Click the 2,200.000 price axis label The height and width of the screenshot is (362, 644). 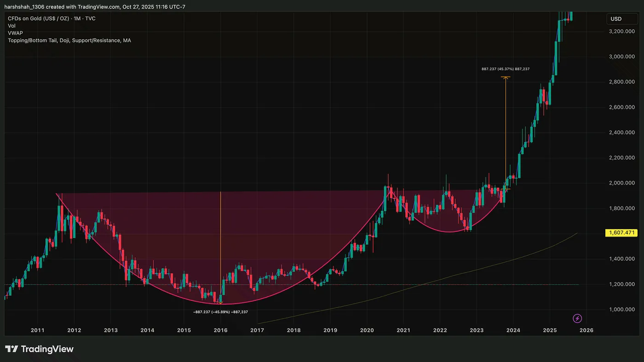[x=622, y=158]
